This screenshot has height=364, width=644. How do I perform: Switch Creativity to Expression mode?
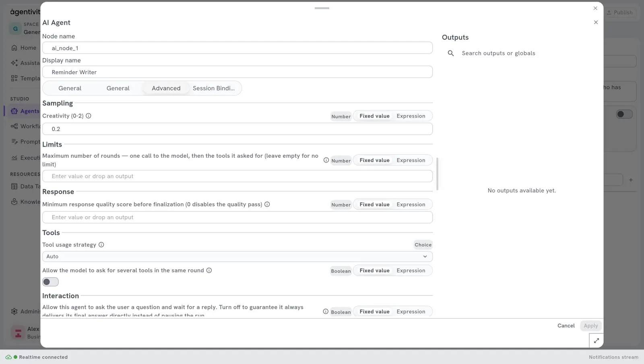point(411,116)
